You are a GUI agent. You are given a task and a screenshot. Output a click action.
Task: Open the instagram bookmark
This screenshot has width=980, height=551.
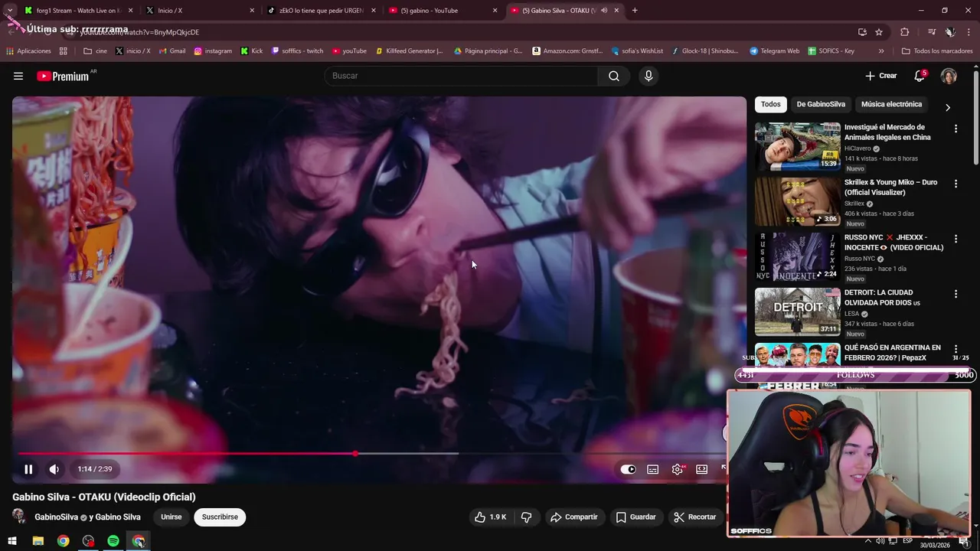(213, 51)
